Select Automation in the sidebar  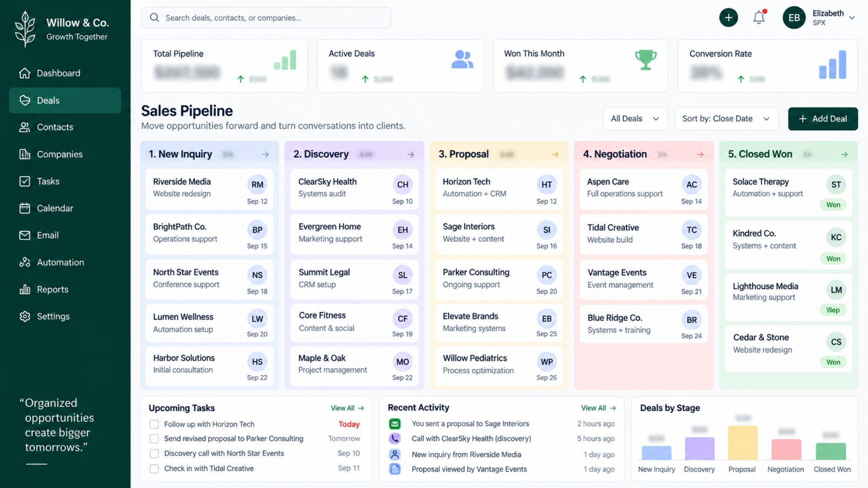pyautogui.click(x=65, y=263)
